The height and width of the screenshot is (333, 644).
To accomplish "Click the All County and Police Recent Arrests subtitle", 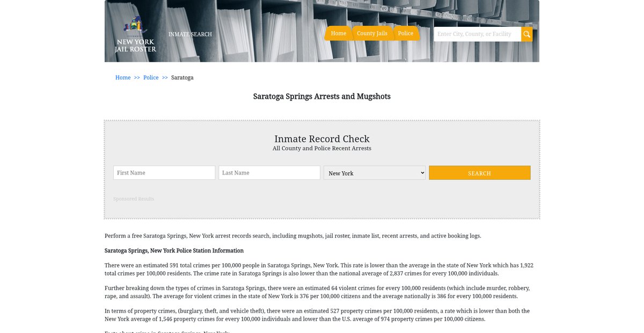I will [x=322, y=149].
